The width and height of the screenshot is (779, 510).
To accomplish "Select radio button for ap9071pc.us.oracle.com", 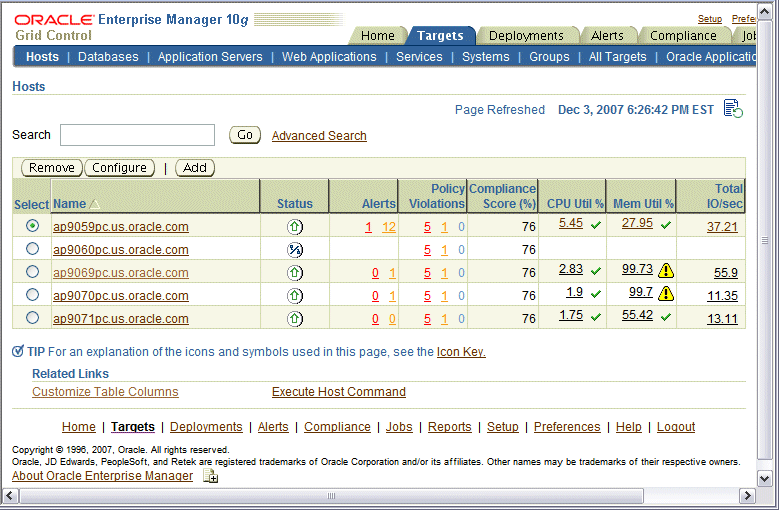I will click(32, 317).
